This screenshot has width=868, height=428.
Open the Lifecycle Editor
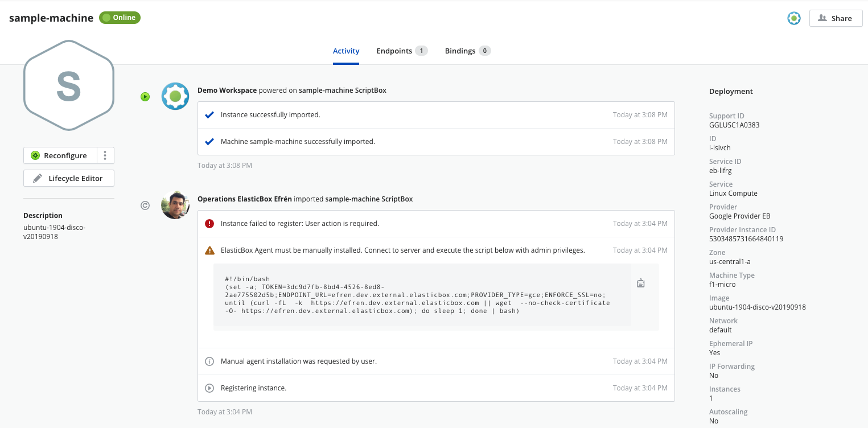[x=69, y=178]
